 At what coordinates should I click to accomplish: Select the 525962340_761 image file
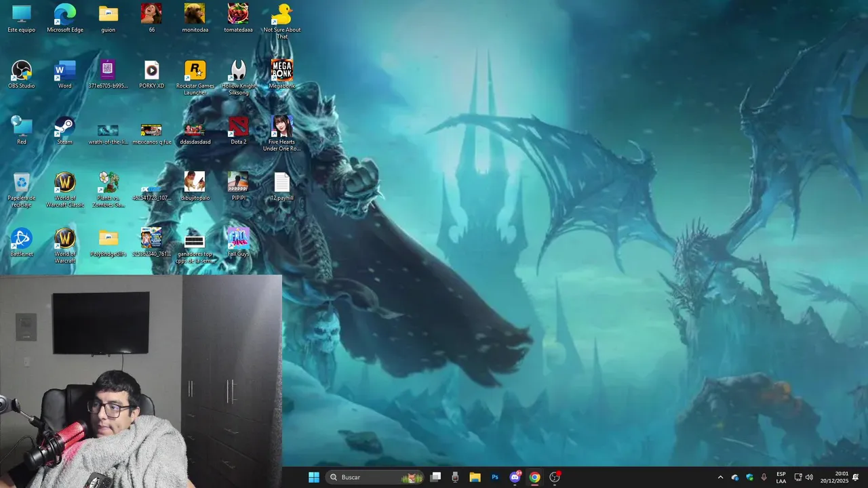pos(151,243)
